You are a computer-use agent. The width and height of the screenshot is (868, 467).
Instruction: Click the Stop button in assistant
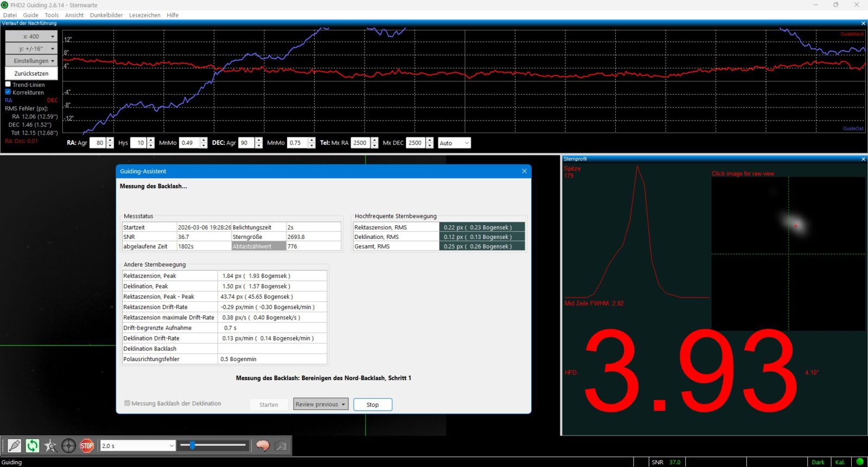tap(373, 405)
